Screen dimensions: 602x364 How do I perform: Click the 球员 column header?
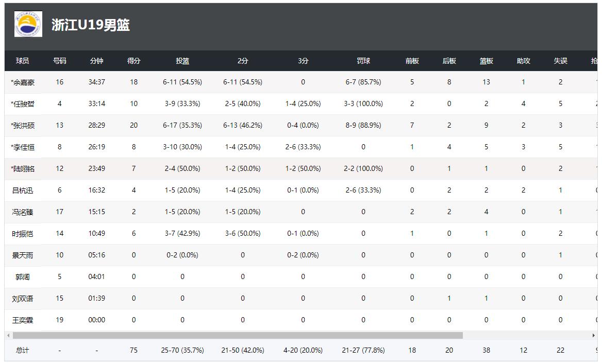coord(23,61)
